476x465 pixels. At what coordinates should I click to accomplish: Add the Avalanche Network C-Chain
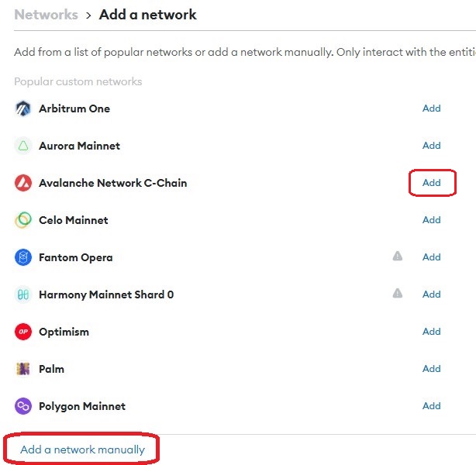pos(432,183)
